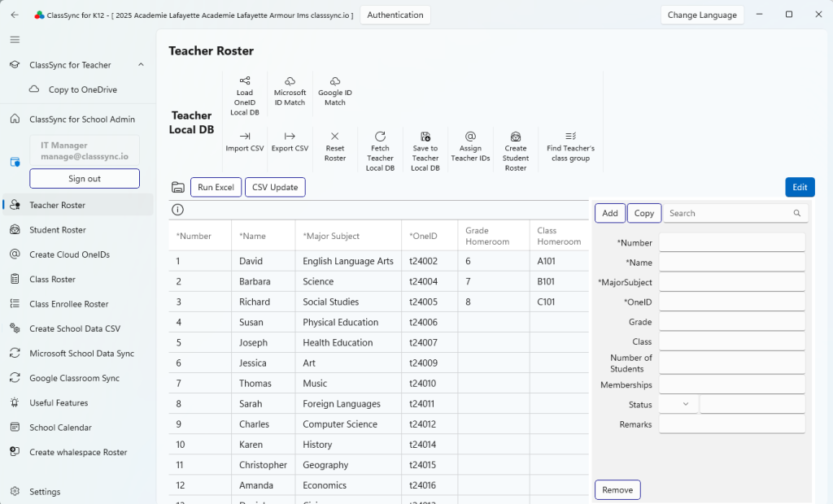Focus the *MajorSubject input field
Image resolution: width=833 pixels, height=504 pixels.
pos(732,282)
